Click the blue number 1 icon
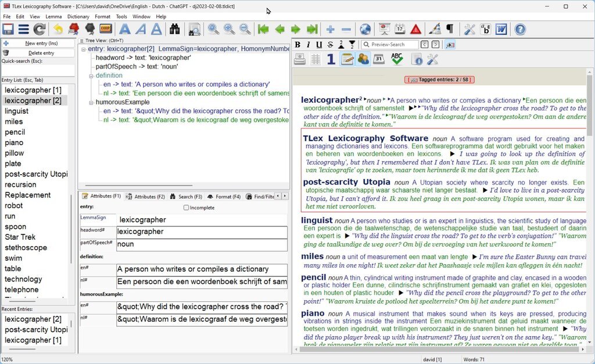Viewport: 595px width, 364px height. click(x=331, y=59)
